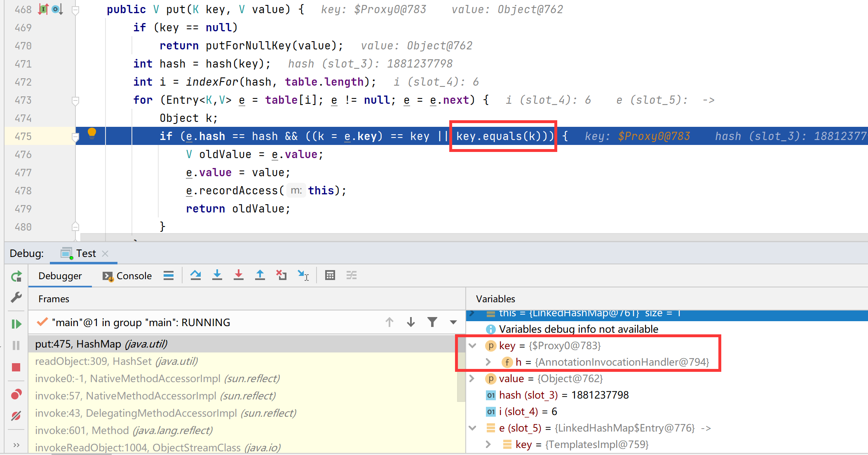Viewport: 868px width, 455px height.
Task: Toggle breakpoint at line number 471
Action: click(x=23, y=64)
